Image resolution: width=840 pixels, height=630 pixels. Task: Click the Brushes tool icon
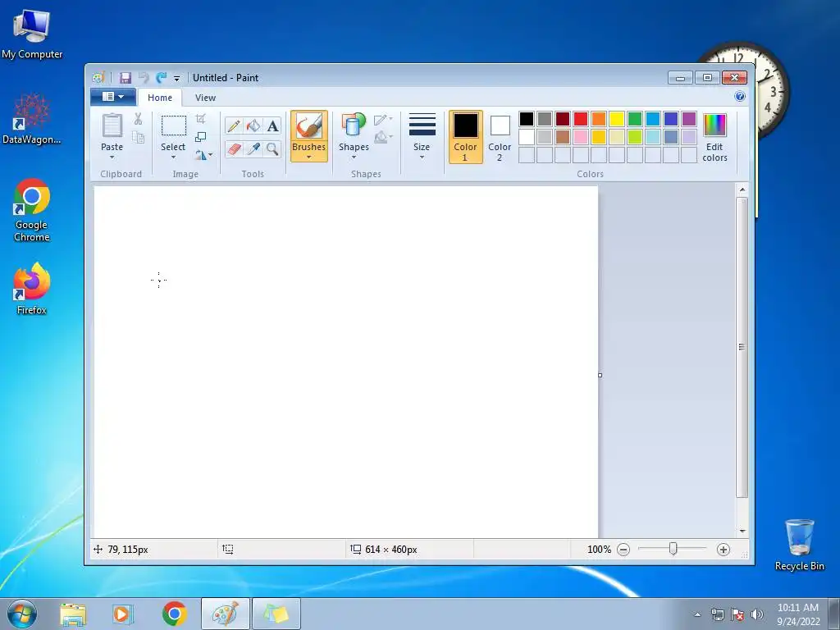click(309, 126)
